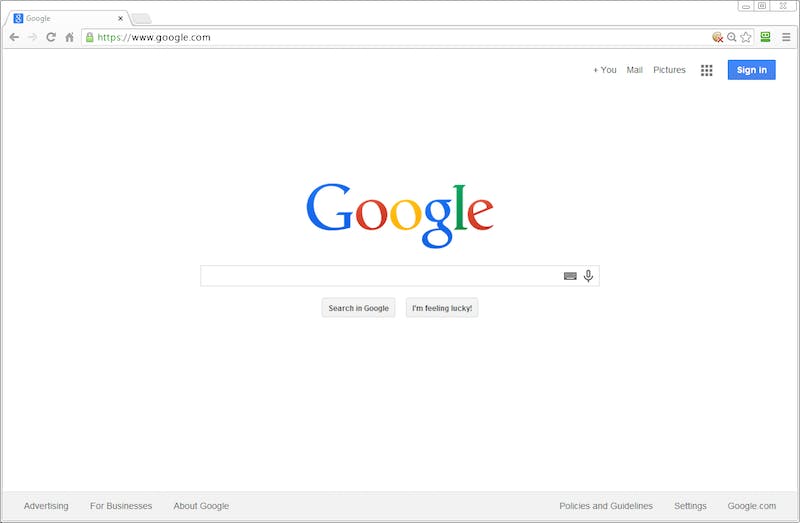Open the home page via house icon

pyautogui.click(x=69, y=37)
